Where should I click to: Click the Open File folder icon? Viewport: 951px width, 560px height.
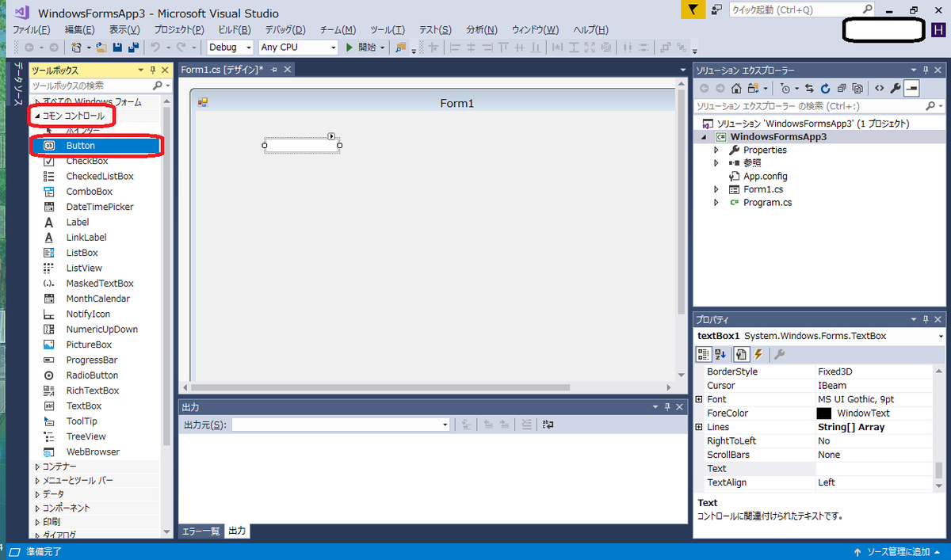[x=101, y=48]
